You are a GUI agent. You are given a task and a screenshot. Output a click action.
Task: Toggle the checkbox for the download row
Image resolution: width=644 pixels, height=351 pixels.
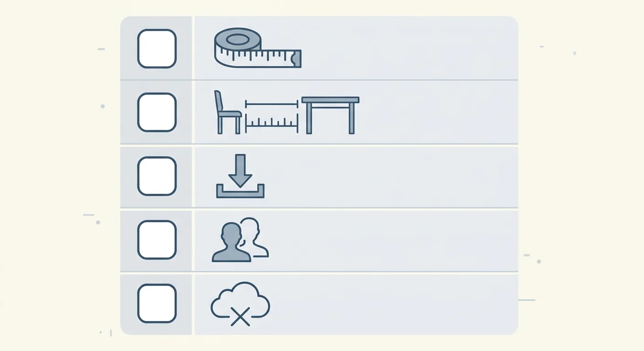[x=157, y=176]
